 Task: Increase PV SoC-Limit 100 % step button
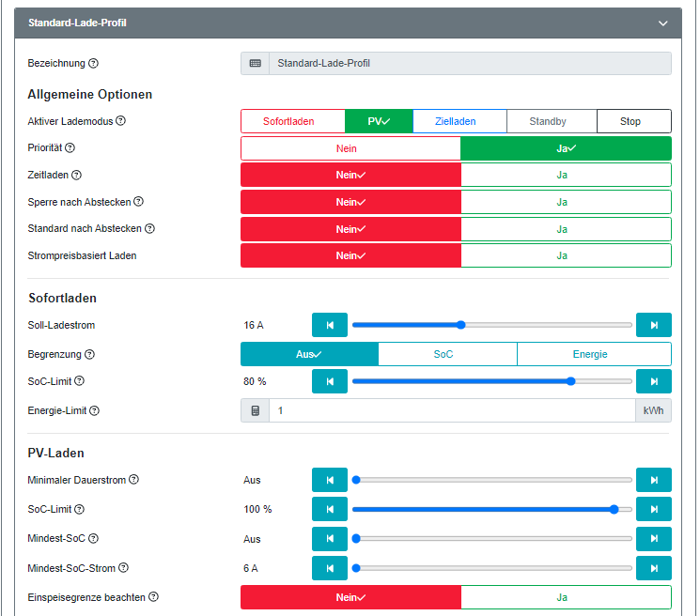coord(654,509)
